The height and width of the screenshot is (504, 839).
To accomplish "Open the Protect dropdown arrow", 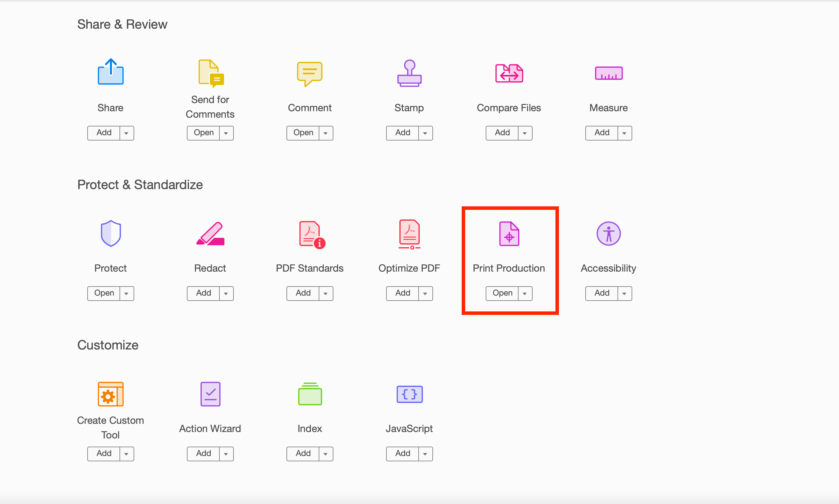I will [127, 294].
